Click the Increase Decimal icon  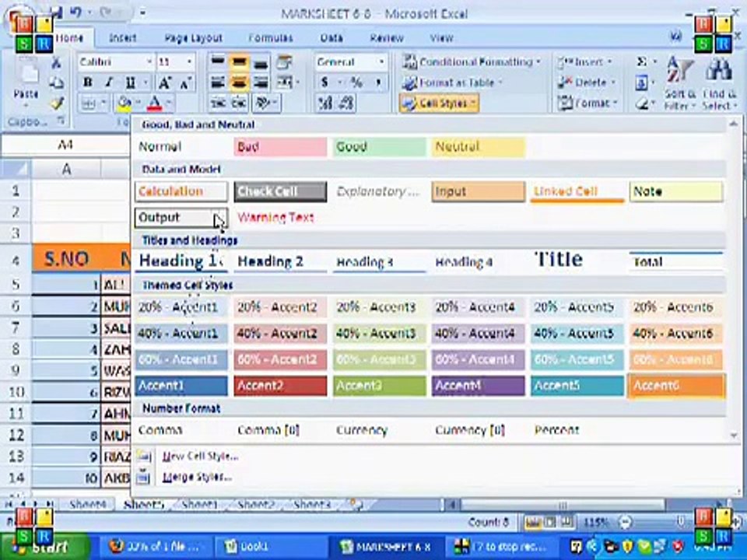pyautogui.click(x=325, y=103)
